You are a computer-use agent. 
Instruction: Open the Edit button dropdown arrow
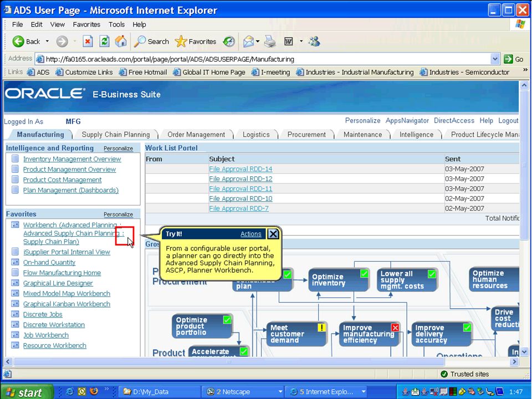(x=301, y=42)
